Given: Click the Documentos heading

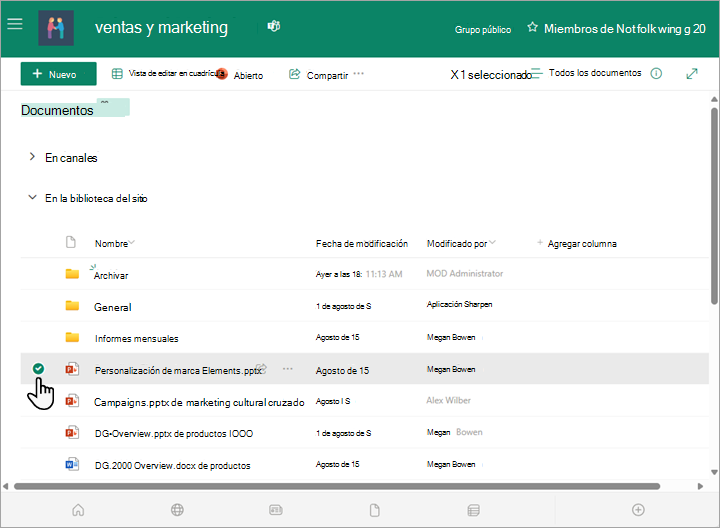Looking at the screenshot, I should coord(57,111).
